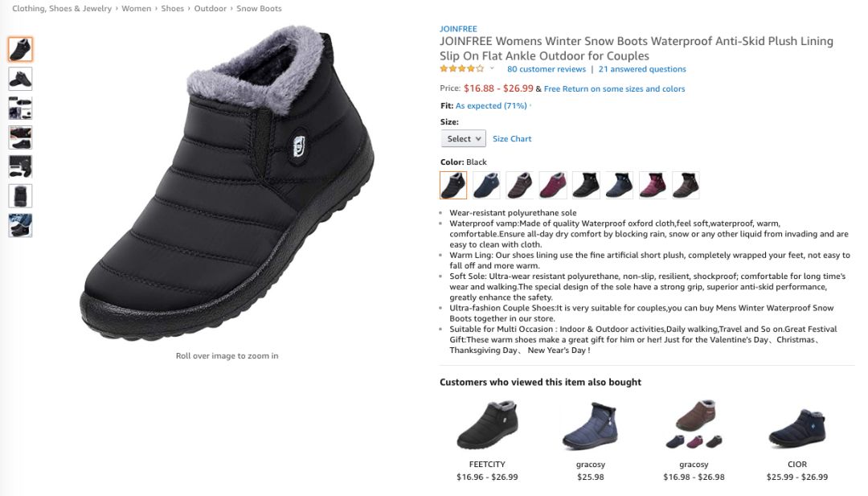Pick the brown boot color swatch

click(x=520, y=185)
